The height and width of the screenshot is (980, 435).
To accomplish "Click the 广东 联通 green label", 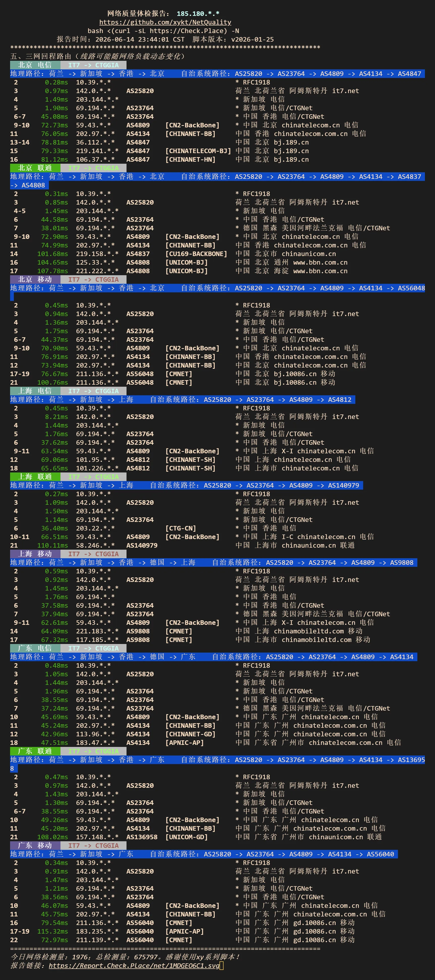I will pos(35,751).
